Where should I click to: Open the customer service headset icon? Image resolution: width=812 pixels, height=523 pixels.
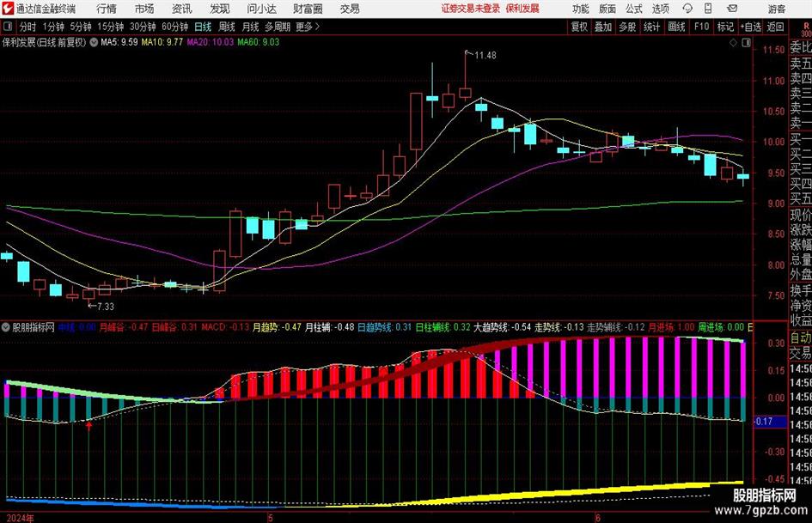(x=687, y=9)
